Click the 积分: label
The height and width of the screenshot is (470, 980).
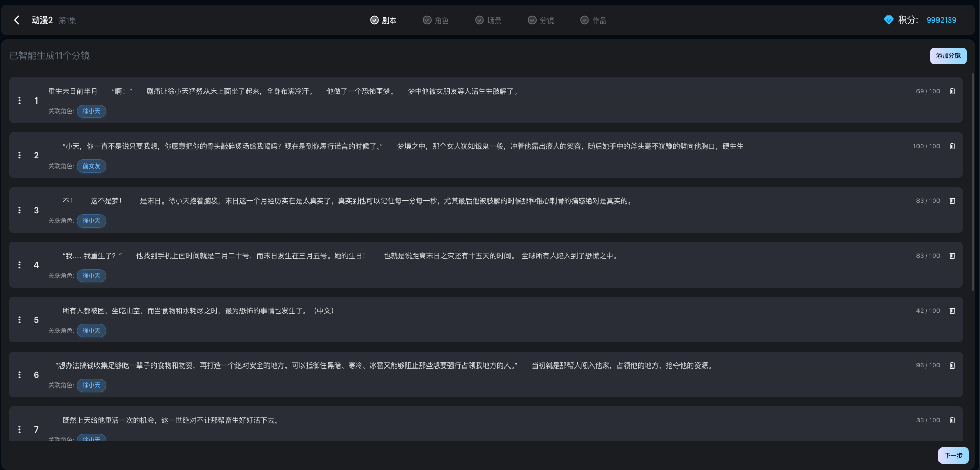[908, 20]
